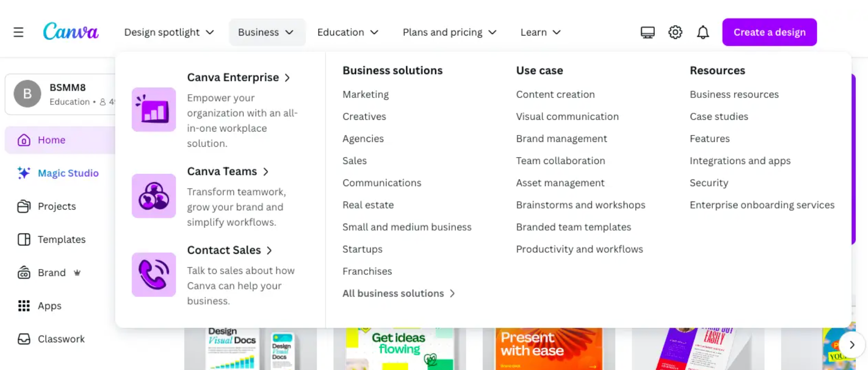Viewport: 868px width, 370px height.
Task: Open Branded team templates link
Action: (x=574, y=227)
